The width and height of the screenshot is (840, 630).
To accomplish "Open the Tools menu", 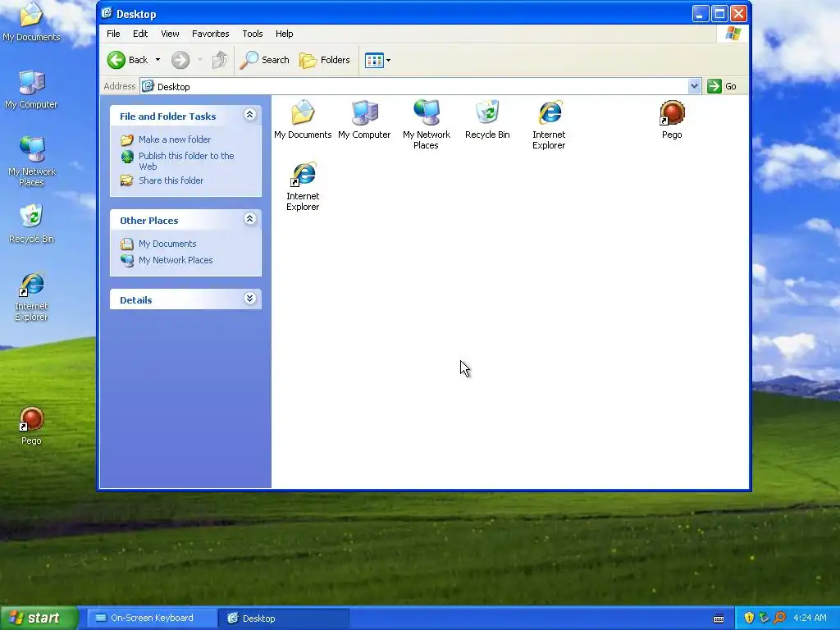I will coord(253,34).
